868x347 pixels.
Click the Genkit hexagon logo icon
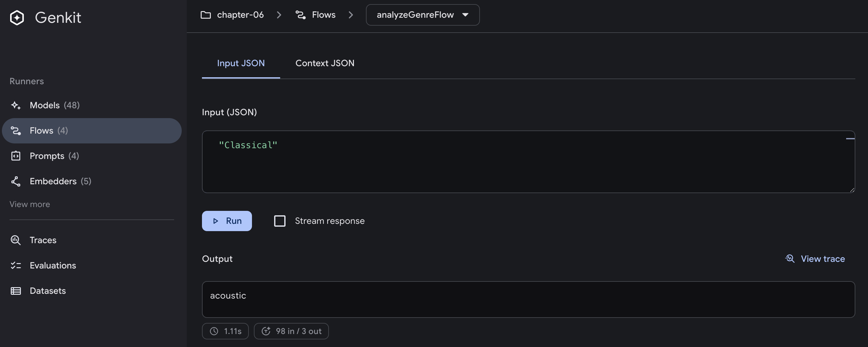pos(17,17)
